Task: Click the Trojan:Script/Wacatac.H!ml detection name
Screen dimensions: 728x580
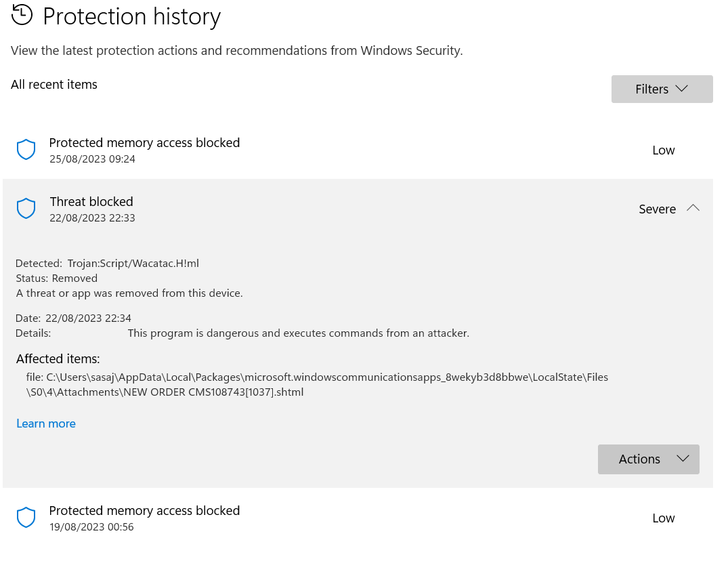Action: (x=133, y=264)
